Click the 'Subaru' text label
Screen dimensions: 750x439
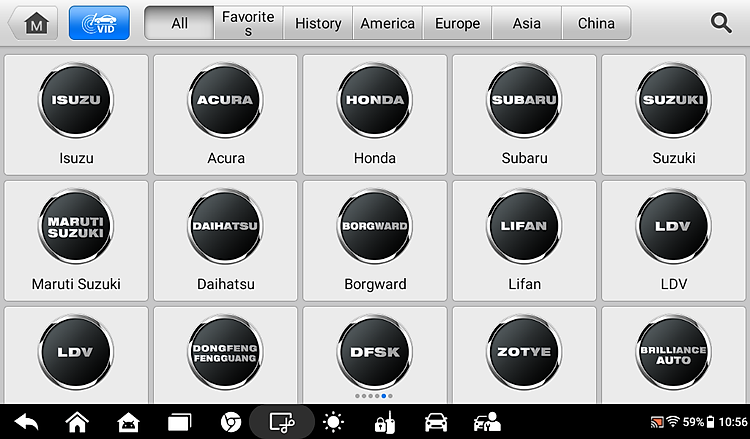(524, 158)
